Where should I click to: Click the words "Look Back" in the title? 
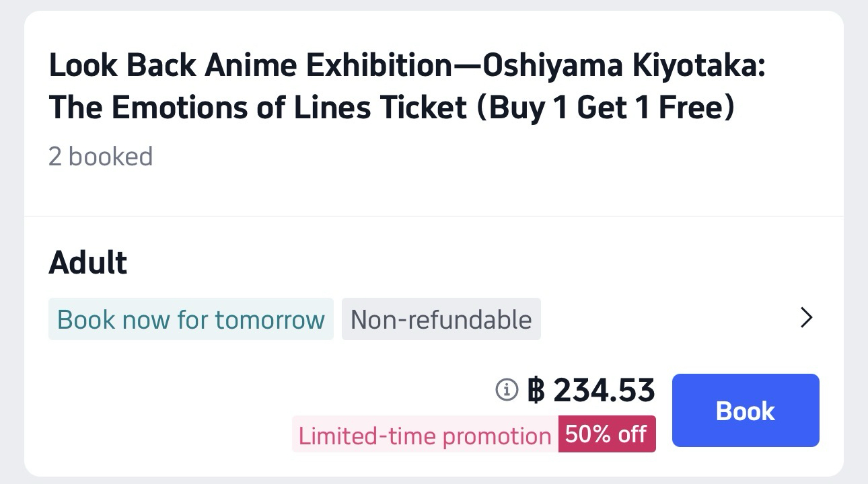click(x=122, y=66)
